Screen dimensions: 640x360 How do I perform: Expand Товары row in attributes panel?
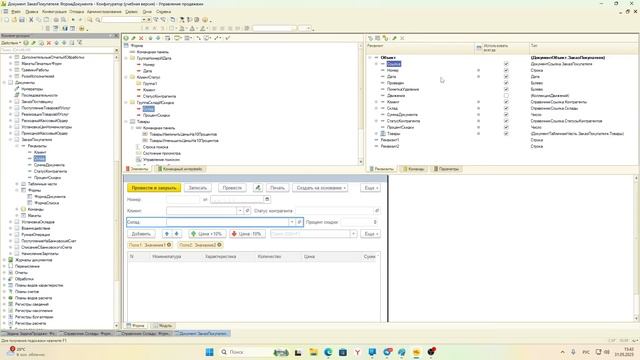click(x=376, y=133)
